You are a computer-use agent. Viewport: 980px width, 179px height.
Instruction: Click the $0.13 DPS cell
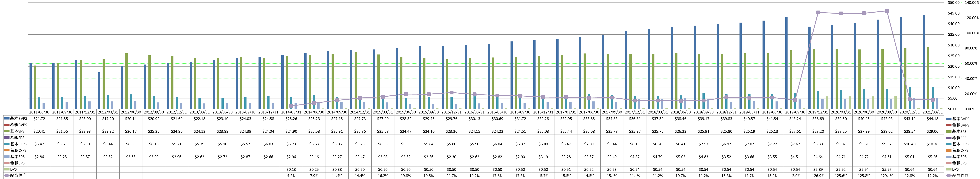click(291, 169)
